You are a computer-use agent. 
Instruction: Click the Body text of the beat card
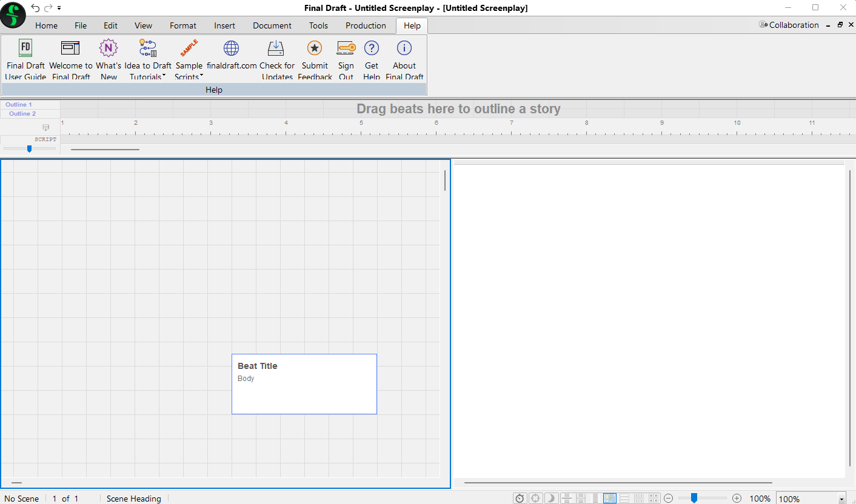click(x=246, y=379)
